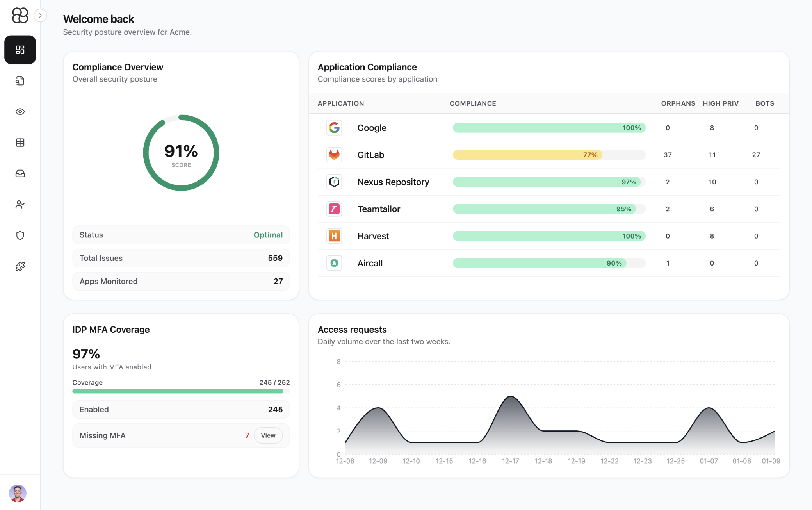The width and height of the screenshot is (812, 510).
Task: Click the COMPLIANCE column header
Action: point(472,103)
